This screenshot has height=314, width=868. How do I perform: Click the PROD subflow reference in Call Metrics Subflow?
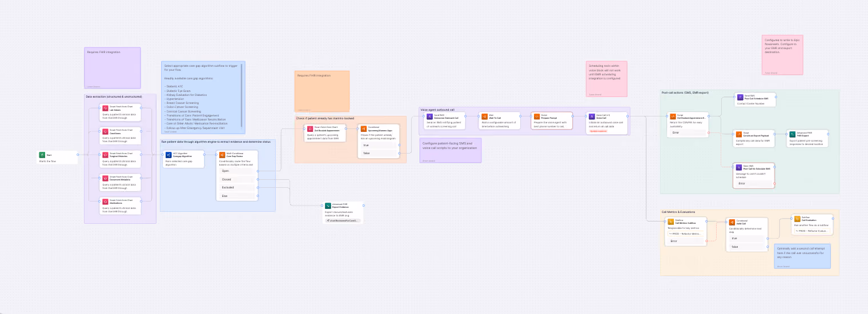[x=686, y=234]
